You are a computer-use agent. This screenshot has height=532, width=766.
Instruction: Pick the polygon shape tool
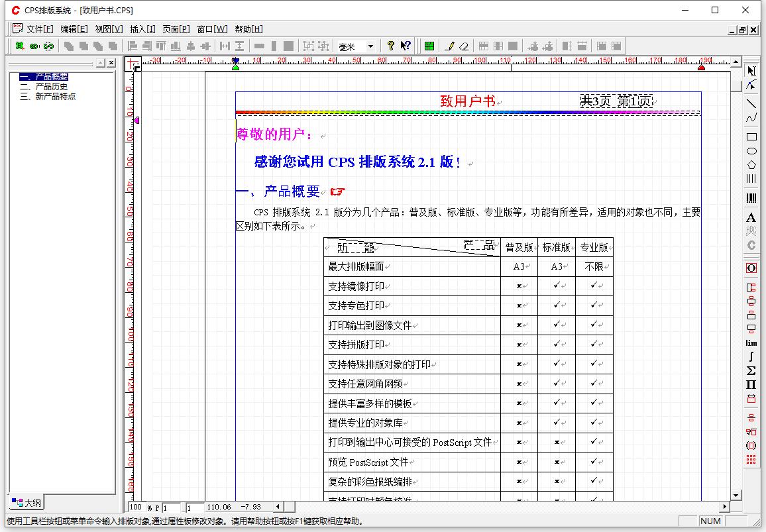751,164
